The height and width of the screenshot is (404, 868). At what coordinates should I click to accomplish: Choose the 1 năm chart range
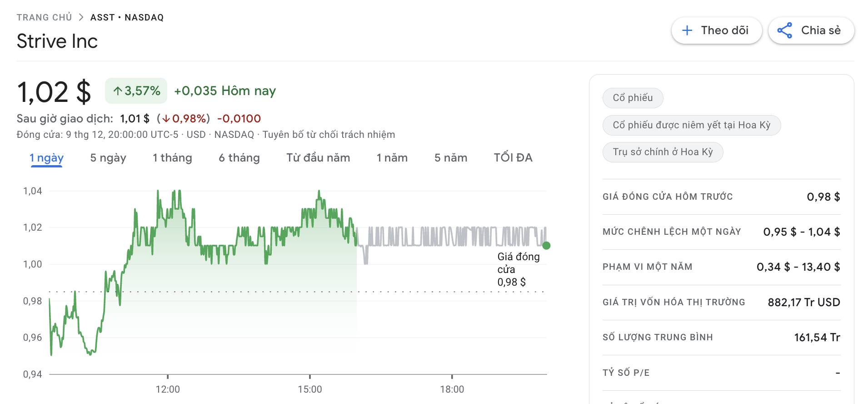(x=392, y=158)
